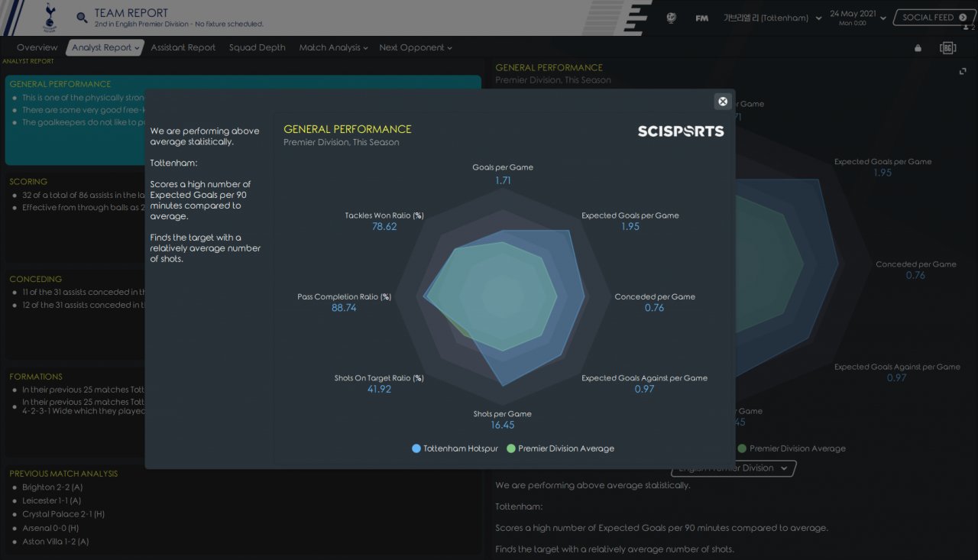Open the Aston Villa 1-2 (A) match
Viewport: 978px width, 560px height.
coord(55,542)
